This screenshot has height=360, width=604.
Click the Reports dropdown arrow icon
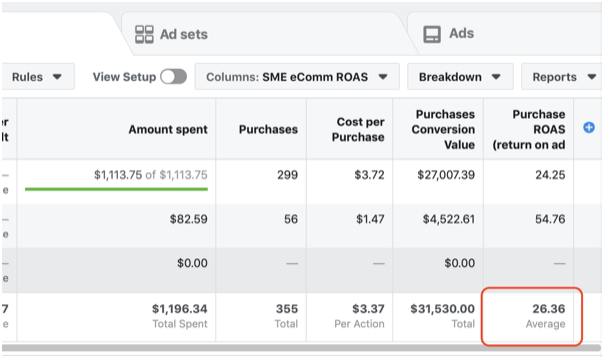coord(592,77)
